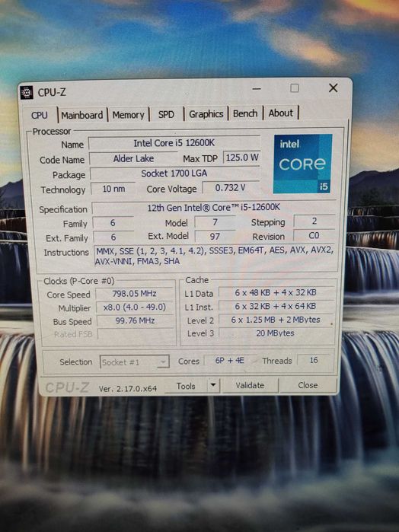Go to the Bench tab

[x=245, y=113]
